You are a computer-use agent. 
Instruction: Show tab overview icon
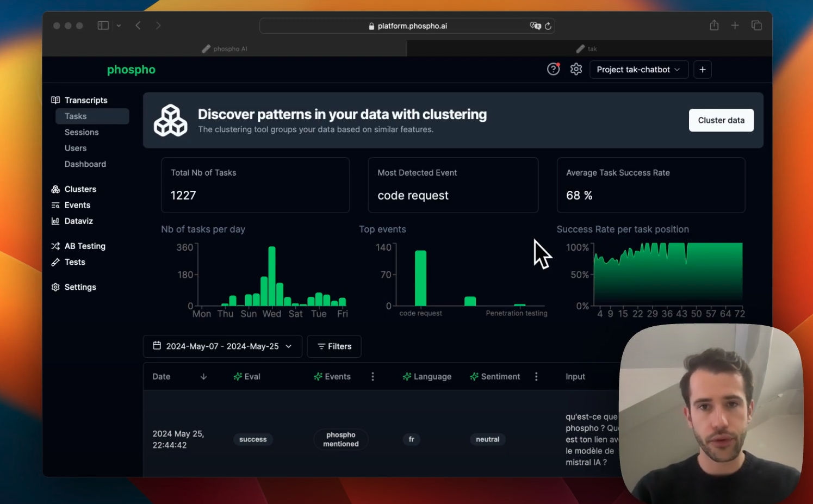(756, 25)
